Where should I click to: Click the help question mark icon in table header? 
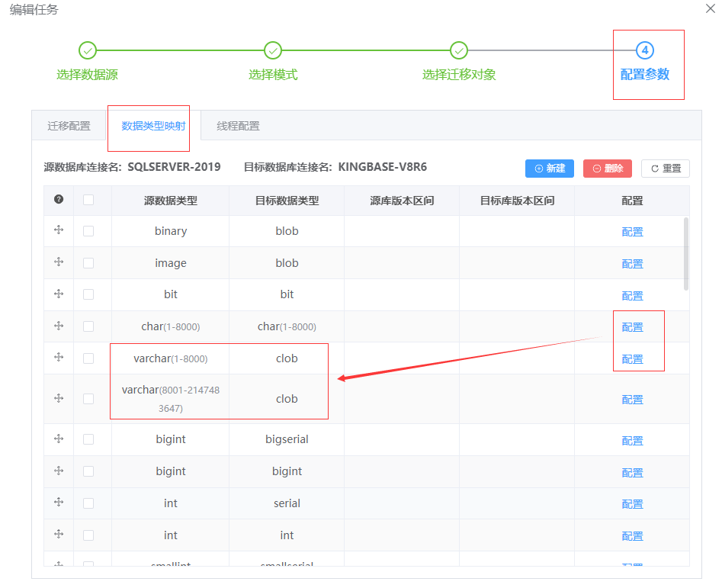pyautogui.click(x=59, y=200)
